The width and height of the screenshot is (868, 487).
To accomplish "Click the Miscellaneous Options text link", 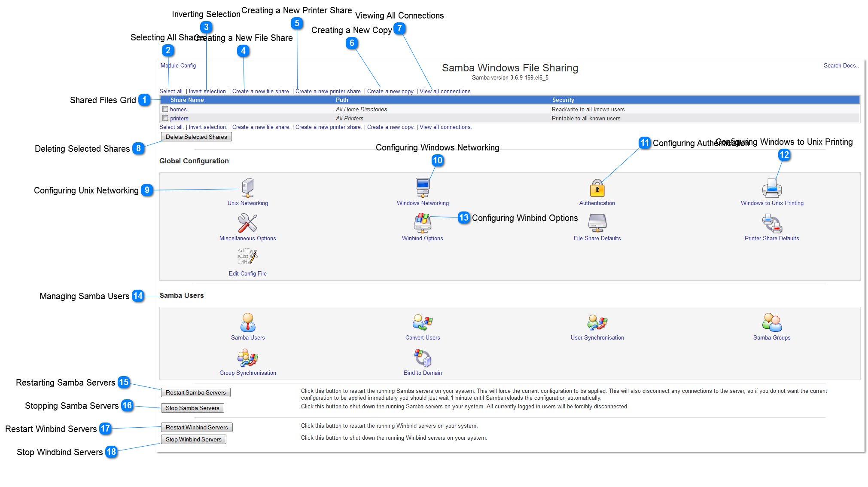I will (248, 239).
